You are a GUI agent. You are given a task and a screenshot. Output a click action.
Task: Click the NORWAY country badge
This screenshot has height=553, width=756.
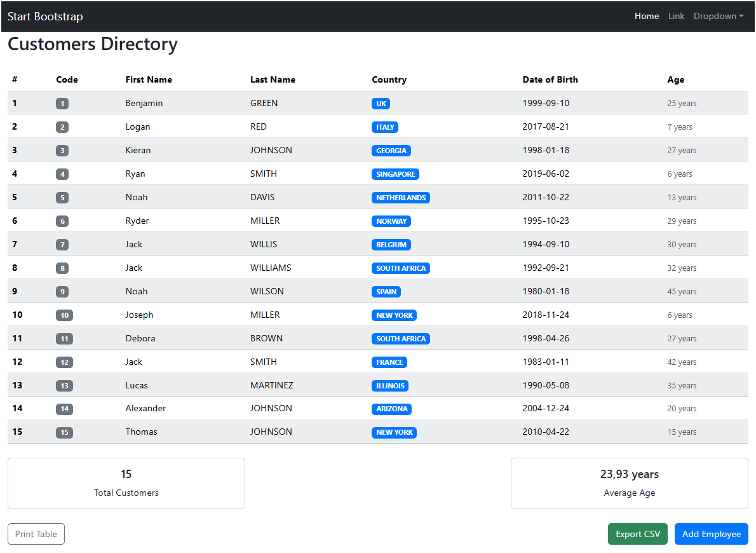point(391,221)
